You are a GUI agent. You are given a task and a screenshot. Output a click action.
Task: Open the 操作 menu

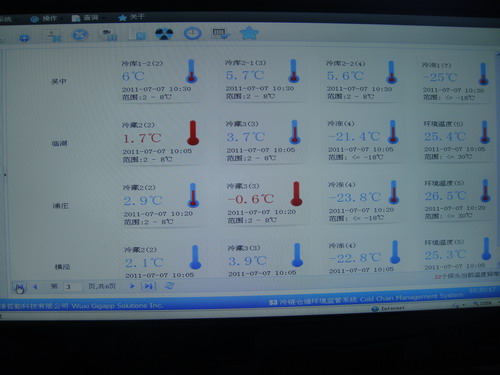tap(44, 19)
